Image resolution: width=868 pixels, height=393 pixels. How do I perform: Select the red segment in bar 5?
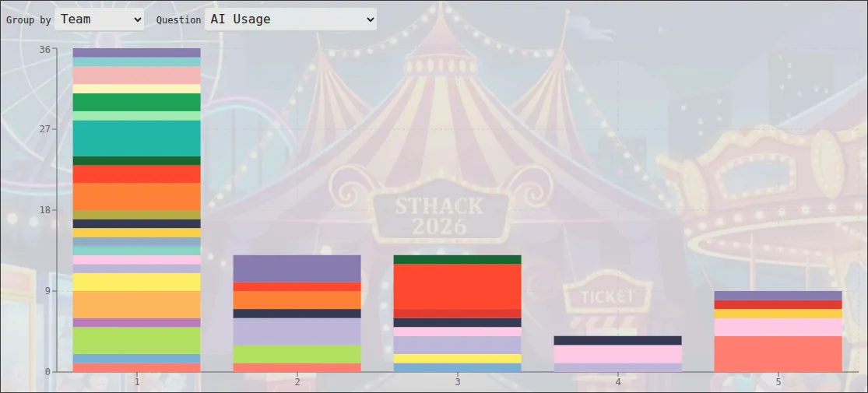(778, 304)
